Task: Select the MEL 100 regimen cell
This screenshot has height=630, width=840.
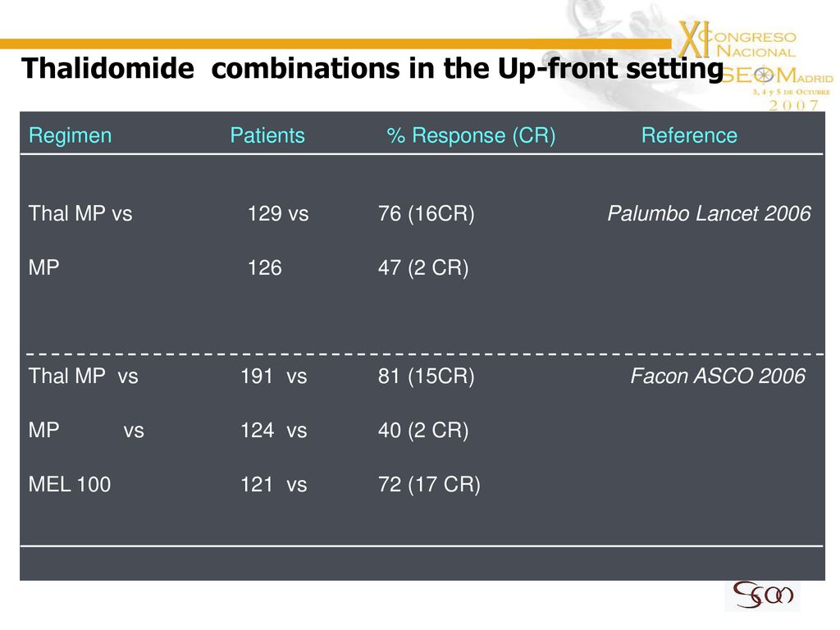Action: tap(70, 485)
